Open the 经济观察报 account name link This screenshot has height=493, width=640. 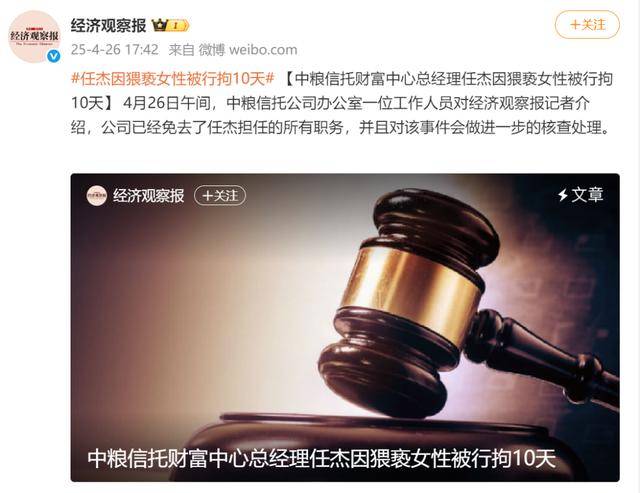(x=108, y=25)
